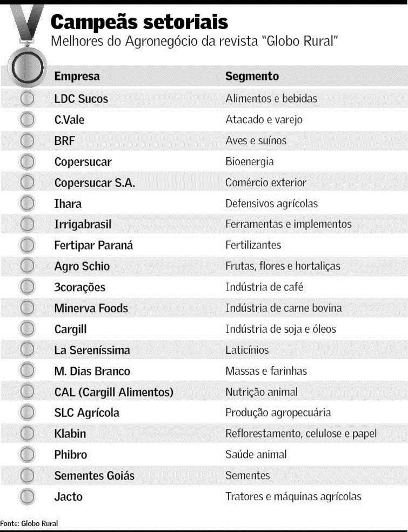Click CAL (Cargill Alimentos) company name
408x532 pixels.
pyautogui.click(x=113, y=393)
